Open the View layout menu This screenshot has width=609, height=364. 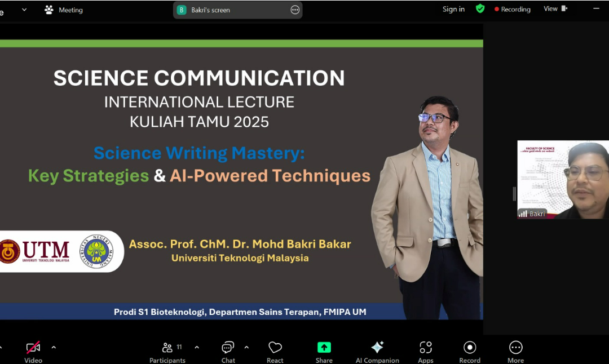click(x=555, y=8)
